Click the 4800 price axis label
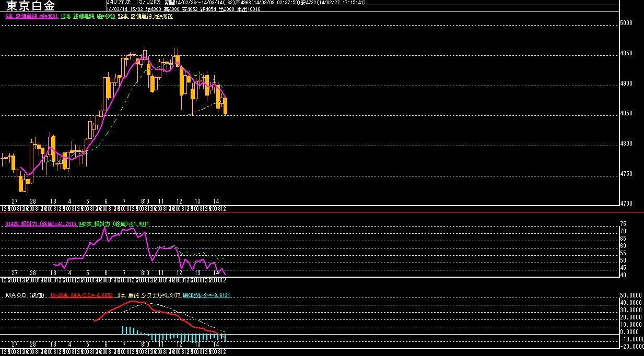Screen dimensions: 644x356 coord(626,144)
